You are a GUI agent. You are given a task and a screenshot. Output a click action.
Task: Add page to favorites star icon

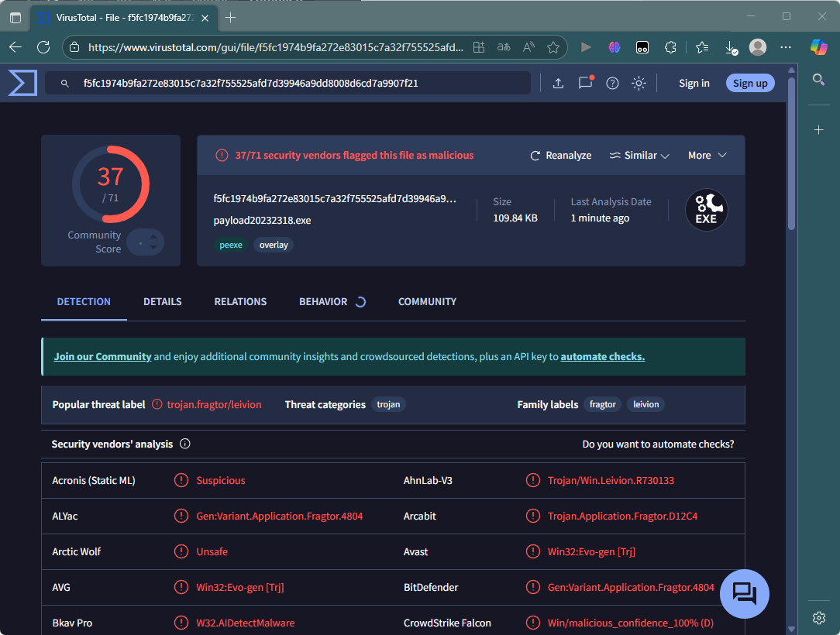(x=553, y=47)
